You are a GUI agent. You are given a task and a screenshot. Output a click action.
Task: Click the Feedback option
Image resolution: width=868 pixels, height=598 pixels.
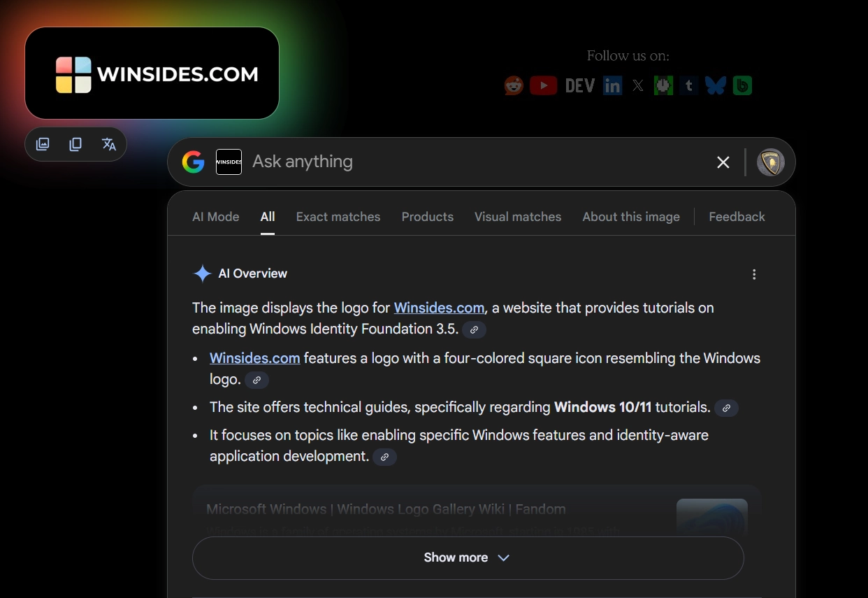[x=737, y=217]
